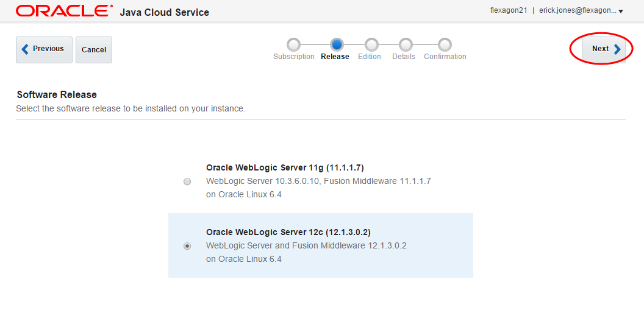
Task: Click the Edition step label
Action: tap(369, 57)
